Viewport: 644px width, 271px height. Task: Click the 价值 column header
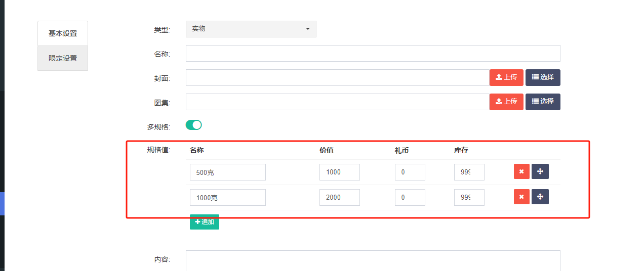tap(327, 150)
